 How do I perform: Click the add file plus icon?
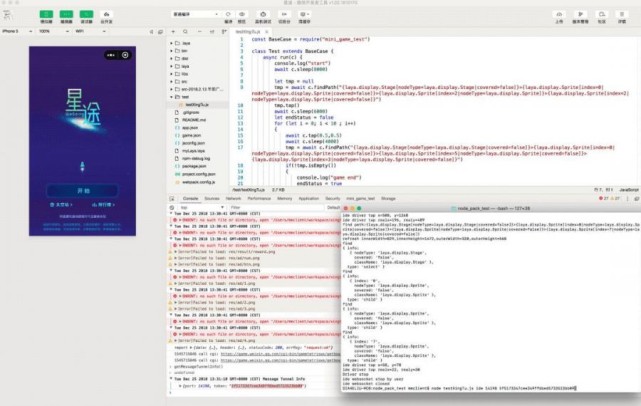click(173, 31)
